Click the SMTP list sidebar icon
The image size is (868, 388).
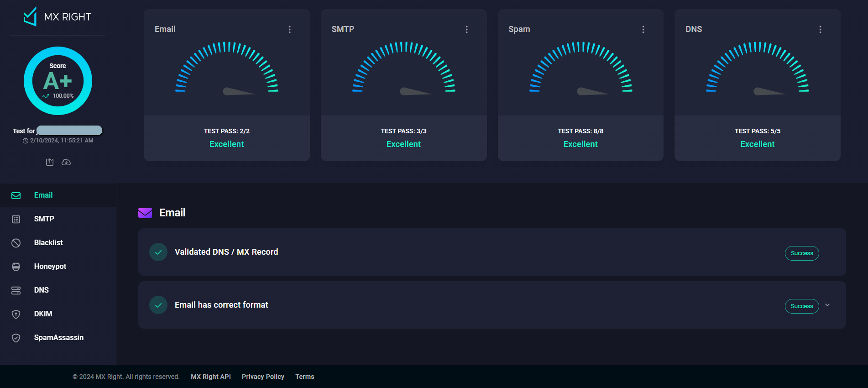(x=16, y=219)
